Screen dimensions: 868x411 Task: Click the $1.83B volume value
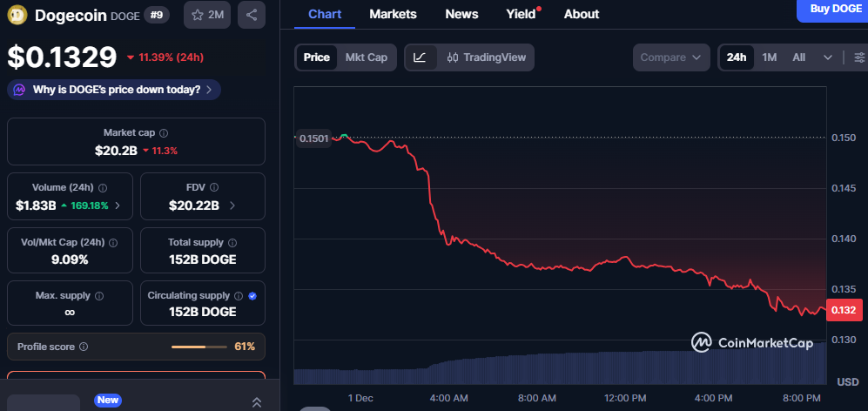point(36,205)
